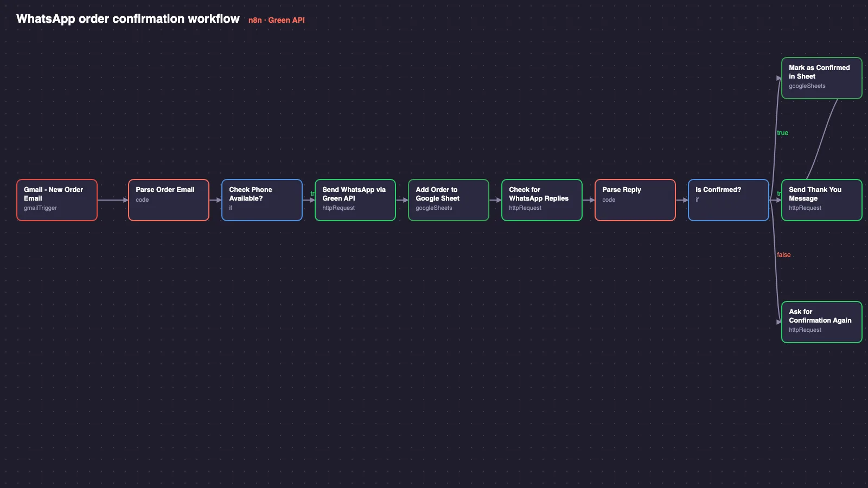Select the Parse Order Email code node
The width and height of the screenshot is (868, 488).
[169, 200]
